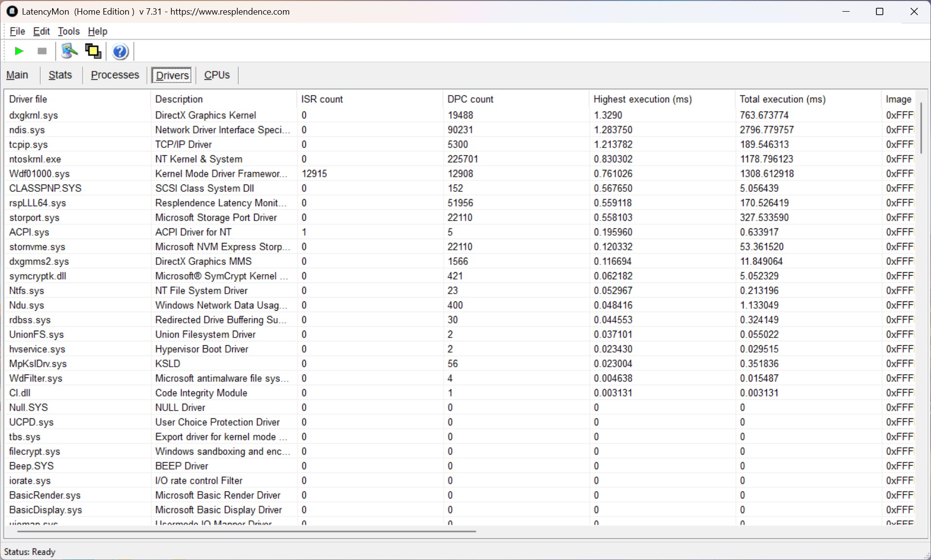Click the yellow overlapping windows icon
The height and width of the screenshot is (560, 931).
click(x=93, y=51)
